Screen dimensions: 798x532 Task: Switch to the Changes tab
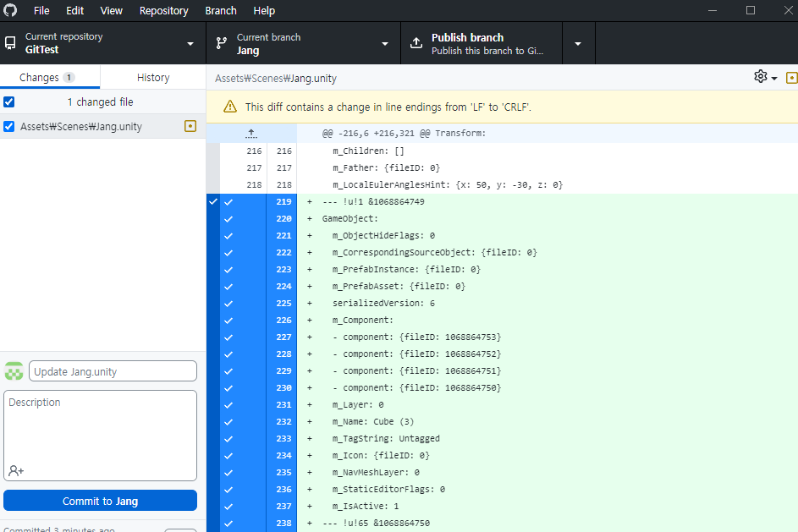pyautogui.click(x=50, y=77)
